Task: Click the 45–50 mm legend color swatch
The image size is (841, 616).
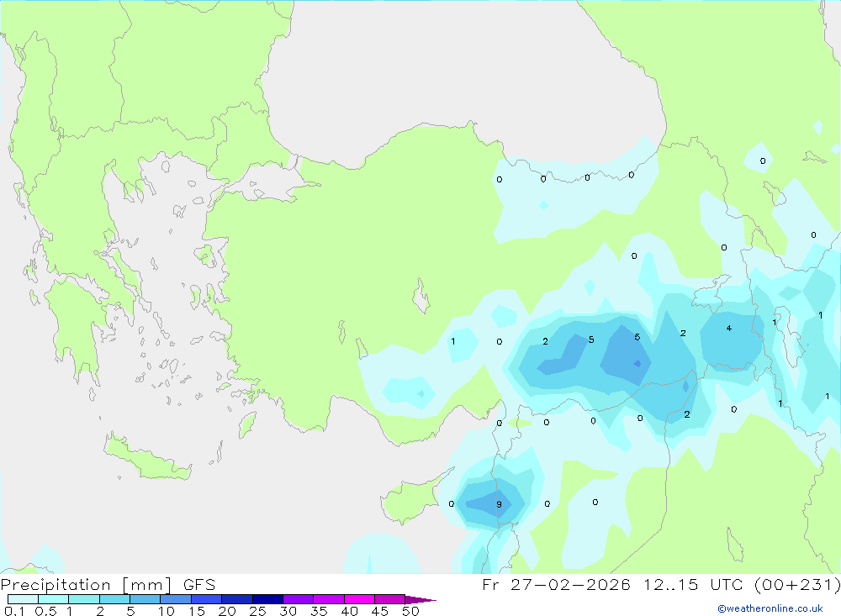Action: coord(390,599)
